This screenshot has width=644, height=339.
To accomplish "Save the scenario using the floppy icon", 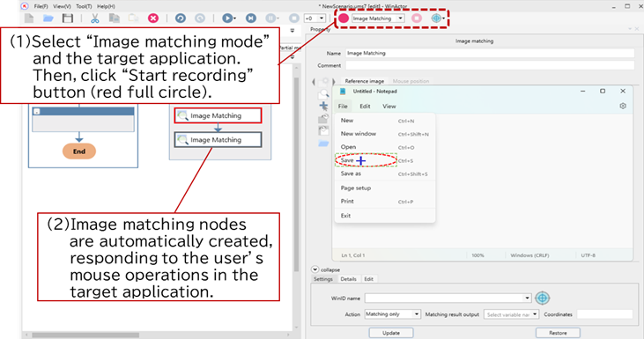I will (68, 18).
